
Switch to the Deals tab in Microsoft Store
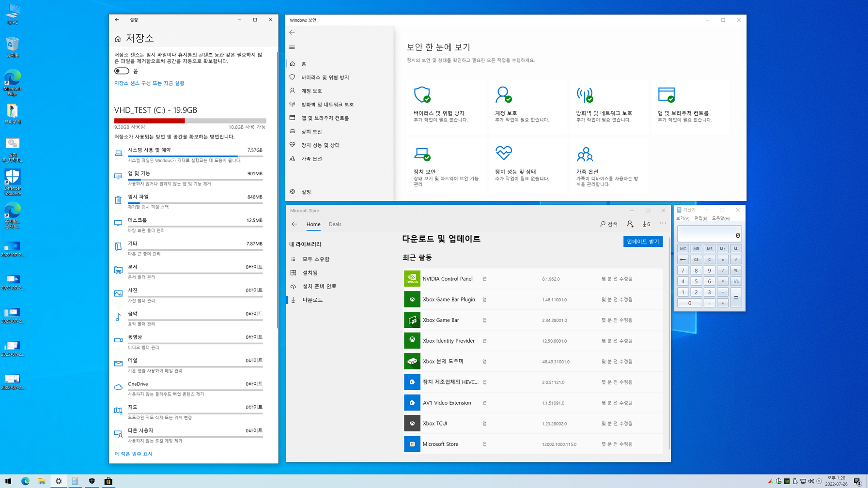[335, 224]
